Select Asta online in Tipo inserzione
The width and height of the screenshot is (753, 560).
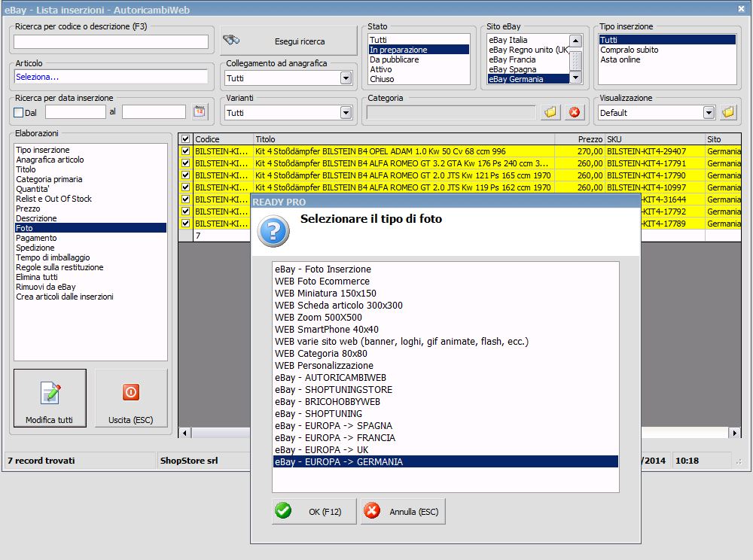coord(667,59)
